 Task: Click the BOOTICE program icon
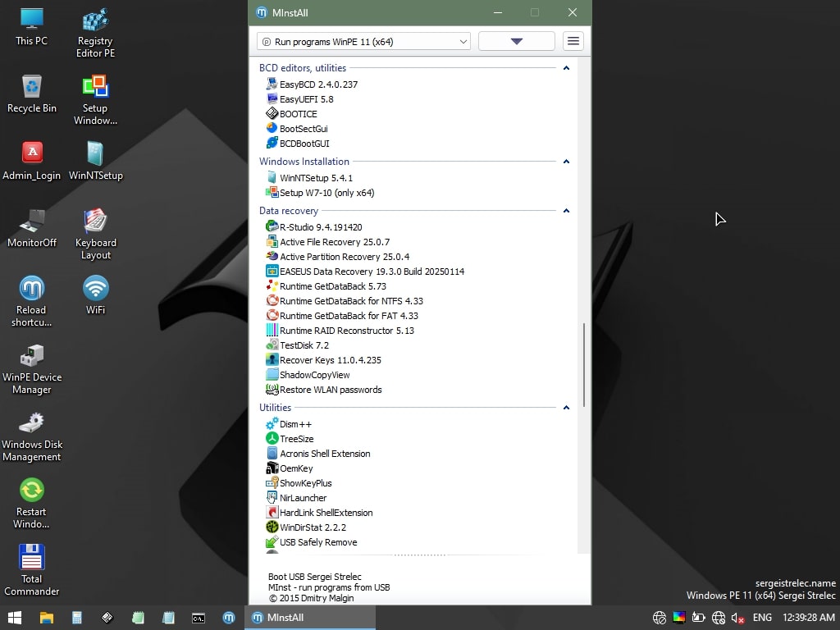272,113
